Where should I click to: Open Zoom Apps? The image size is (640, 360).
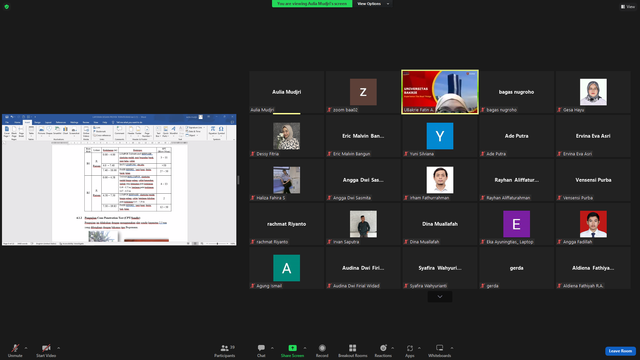coord(410,350)
